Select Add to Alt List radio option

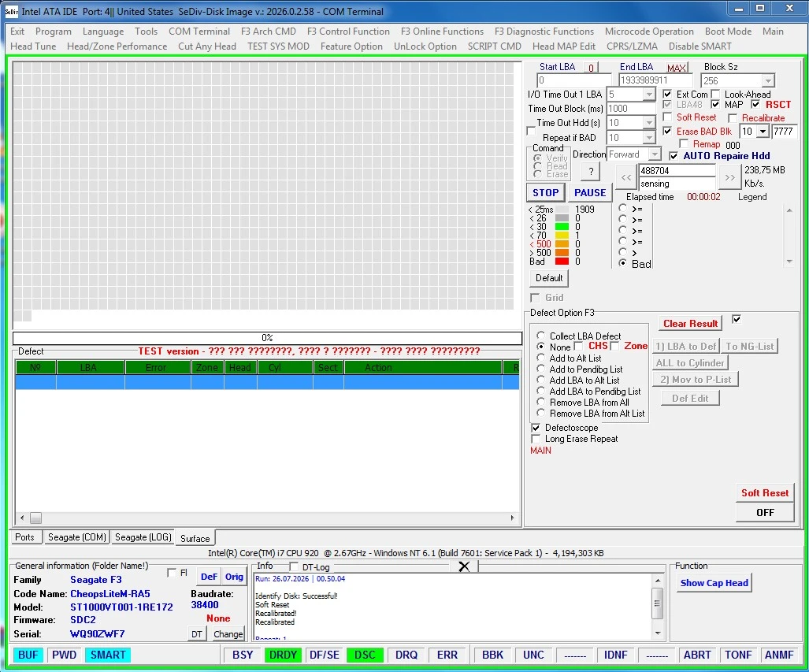540,358
